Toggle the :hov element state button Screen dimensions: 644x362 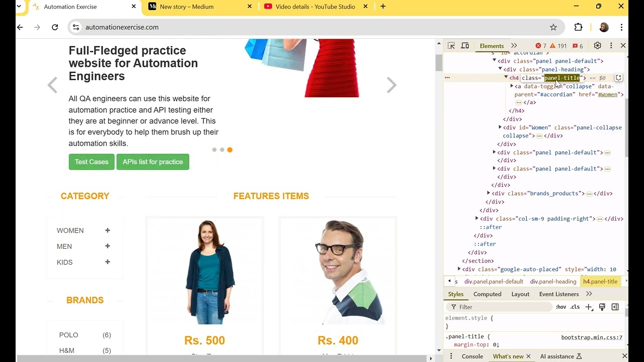(x=560, y=307)
